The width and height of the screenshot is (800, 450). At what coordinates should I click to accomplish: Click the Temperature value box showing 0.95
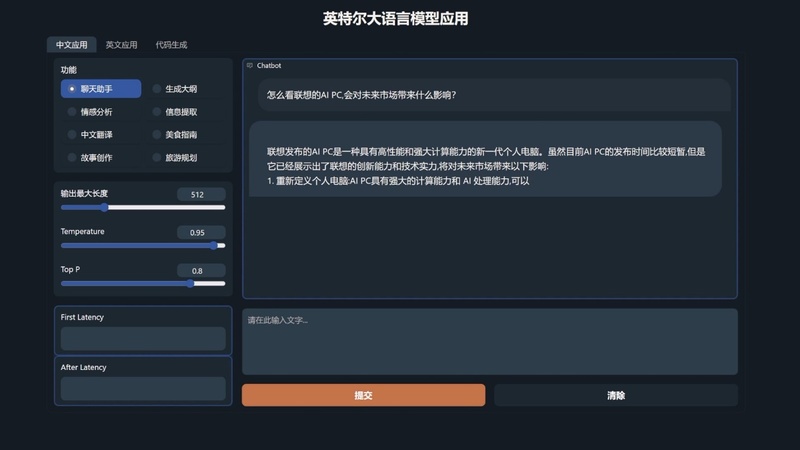[x=201, y=232]
